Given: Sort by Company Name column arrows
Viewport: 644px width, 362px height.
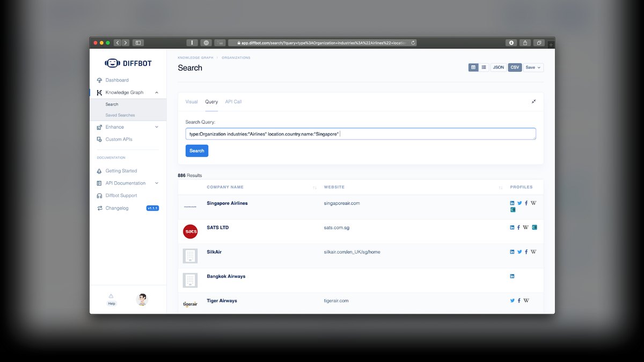Looking at the screenshot, I should [314, 187].
